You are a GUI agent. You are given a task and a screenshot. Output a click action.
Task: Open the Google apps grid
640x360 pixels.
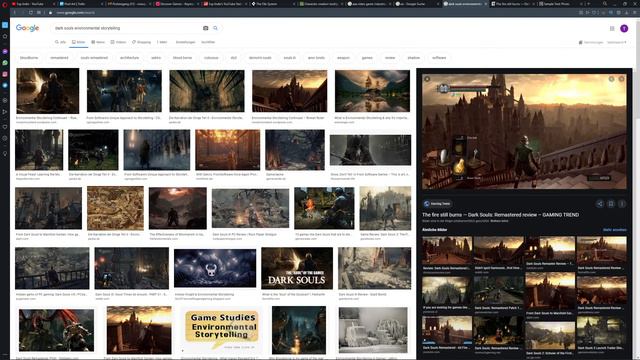(612, 28)
